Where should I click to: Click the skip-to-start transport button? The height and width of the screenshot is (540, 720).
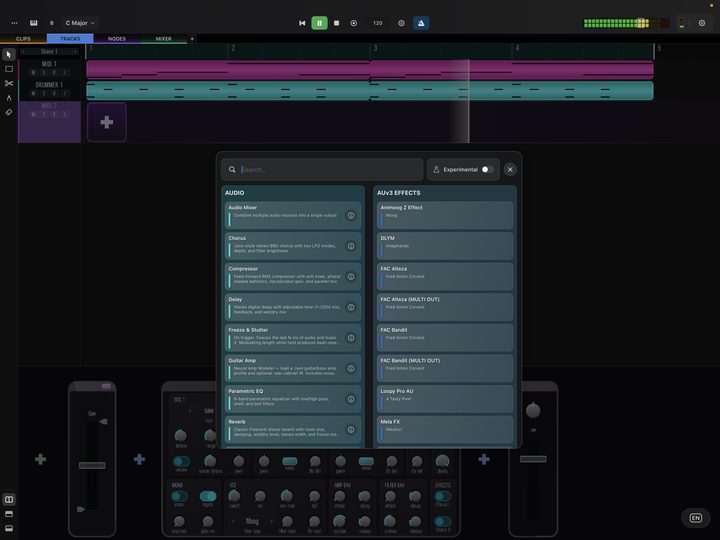[x=302, y=23]
